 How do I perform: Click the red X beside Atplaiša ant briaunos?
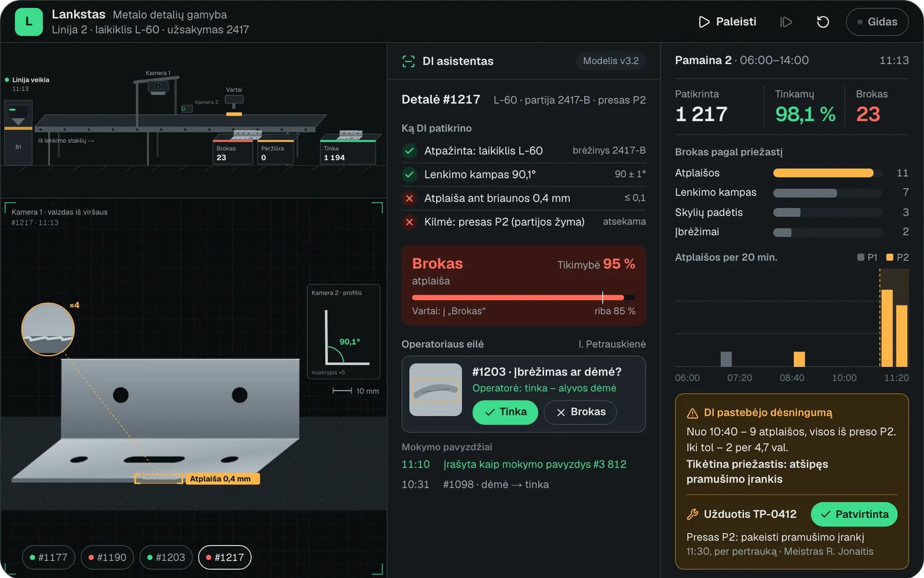(x=409, y=198)
